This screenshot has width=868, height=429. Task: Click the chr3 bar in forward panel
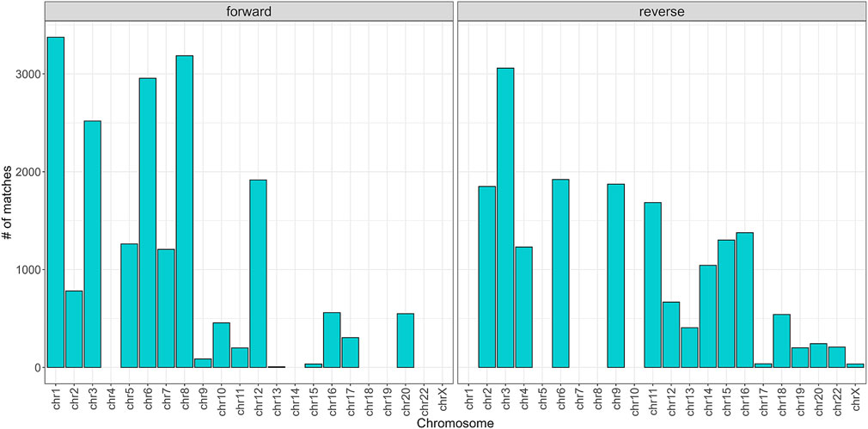93,244
